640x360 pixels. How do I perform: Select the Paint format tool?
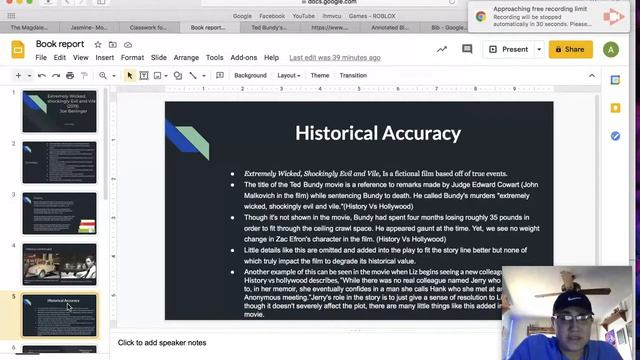coord(84,76)
